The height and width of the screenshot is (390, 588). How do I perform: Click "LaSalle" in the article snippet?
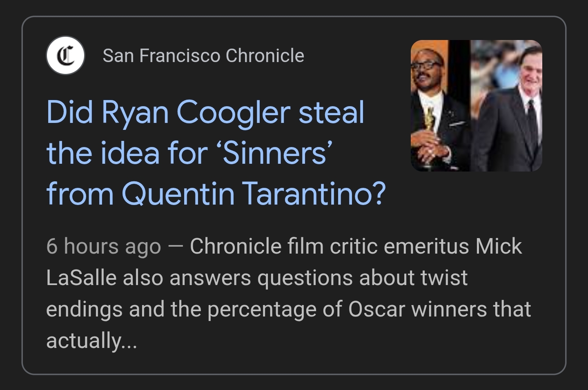click(x=81, y=278)
